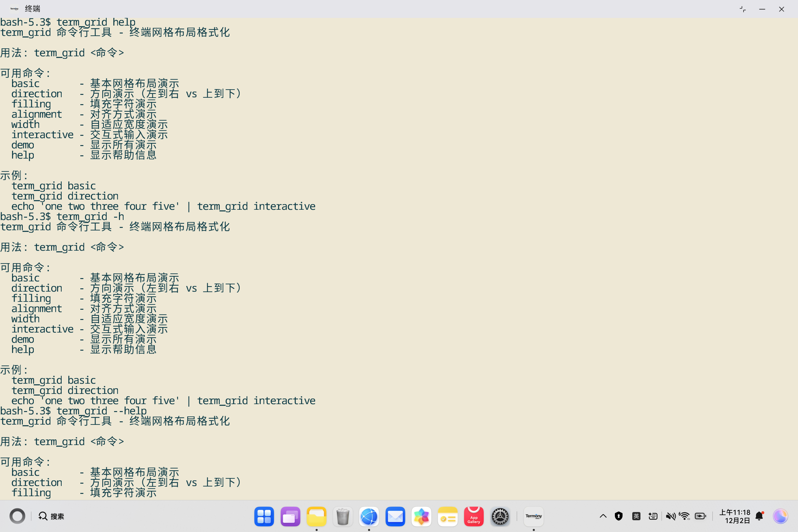Screen dimensions: 798x532
Task: Open the colorful Gallery photos app
Action: click(x=422, y=516)
